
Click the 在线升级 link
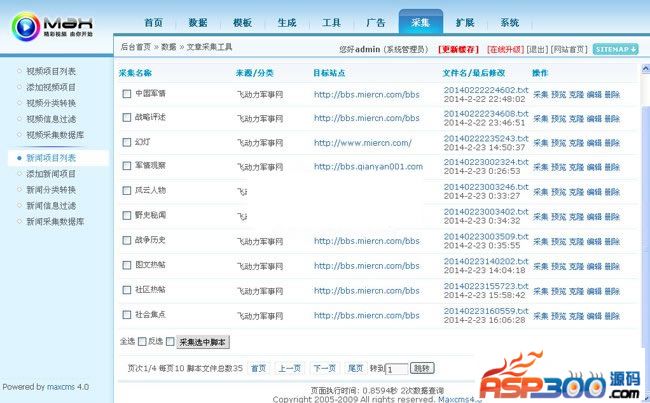click(x=505, y=49)
